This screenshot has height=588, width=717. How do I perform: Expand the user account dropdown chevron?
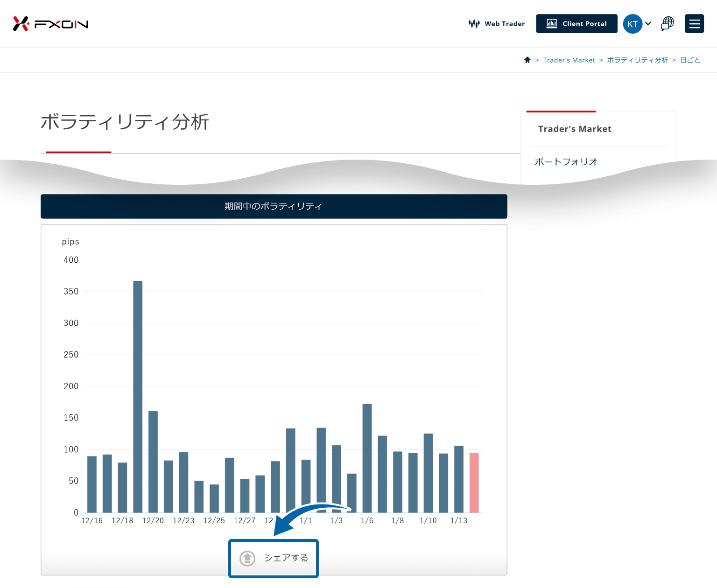(x=648, y=24)
